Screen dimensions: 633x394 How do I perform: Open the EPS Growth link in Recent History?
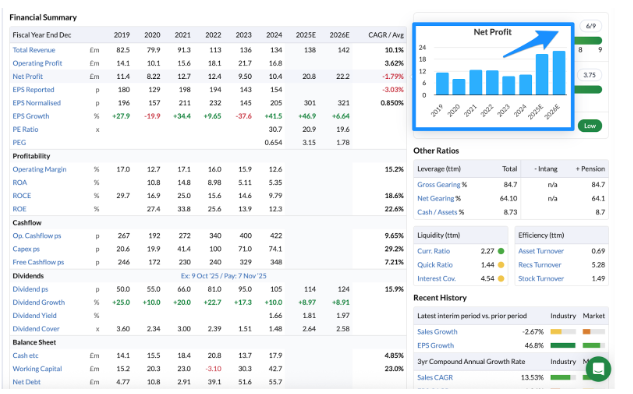436,346
